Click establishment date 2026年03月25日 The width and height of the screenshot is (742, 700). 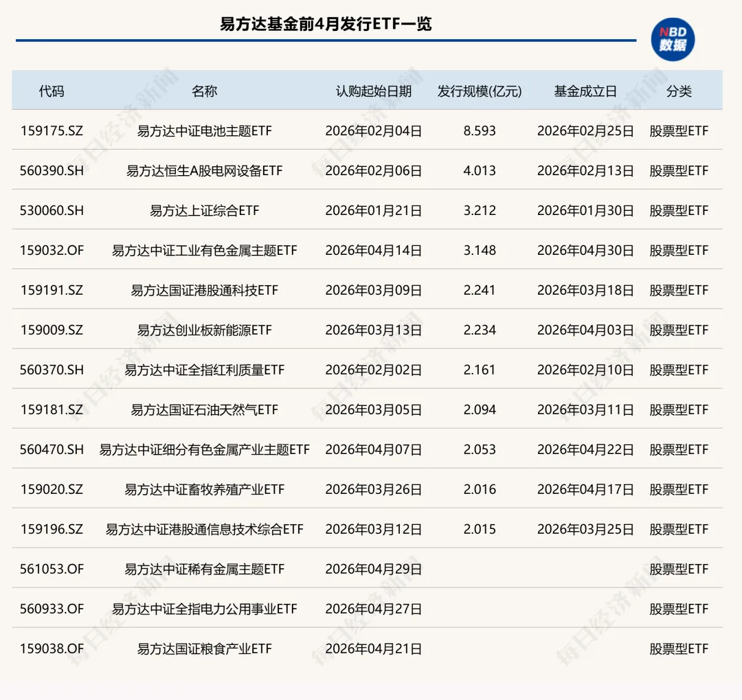585,528
